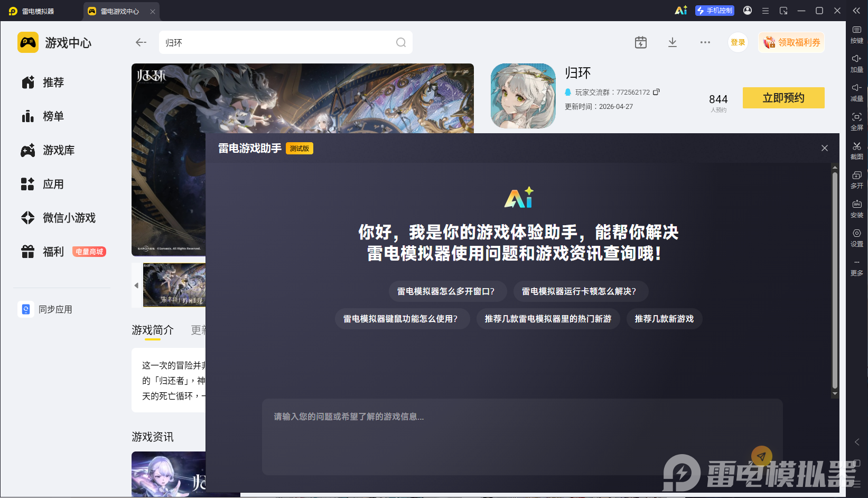Toggle 全屏 fullscreen mode
868x498 pixels.
click(857, 122)
